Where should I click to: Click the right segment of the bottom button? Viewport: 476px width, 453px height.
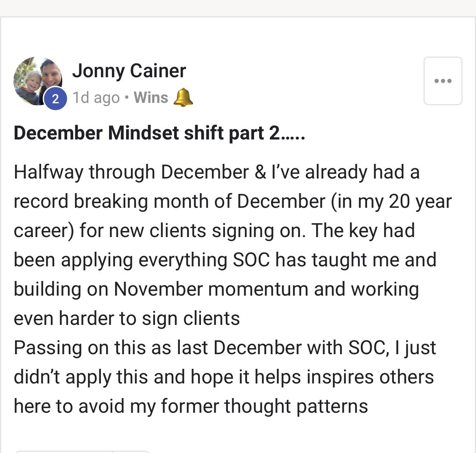click(x=132, y=451)
